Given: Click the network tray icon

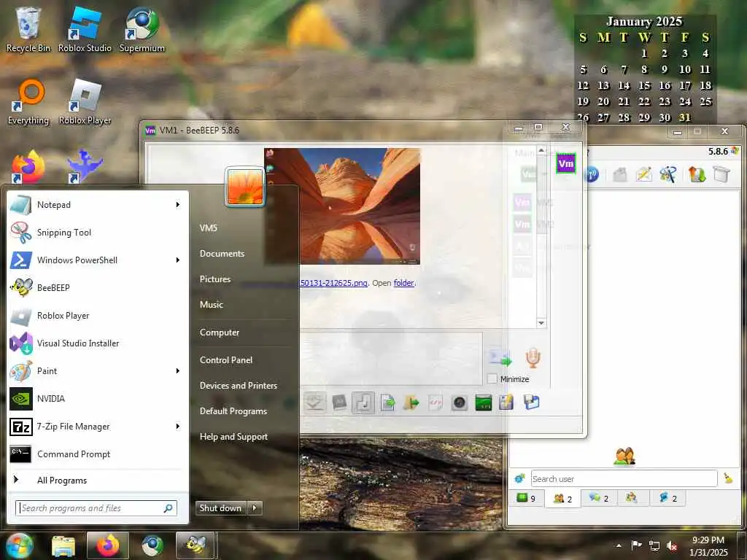Looking at the screenshot, I should pos(654,545).
